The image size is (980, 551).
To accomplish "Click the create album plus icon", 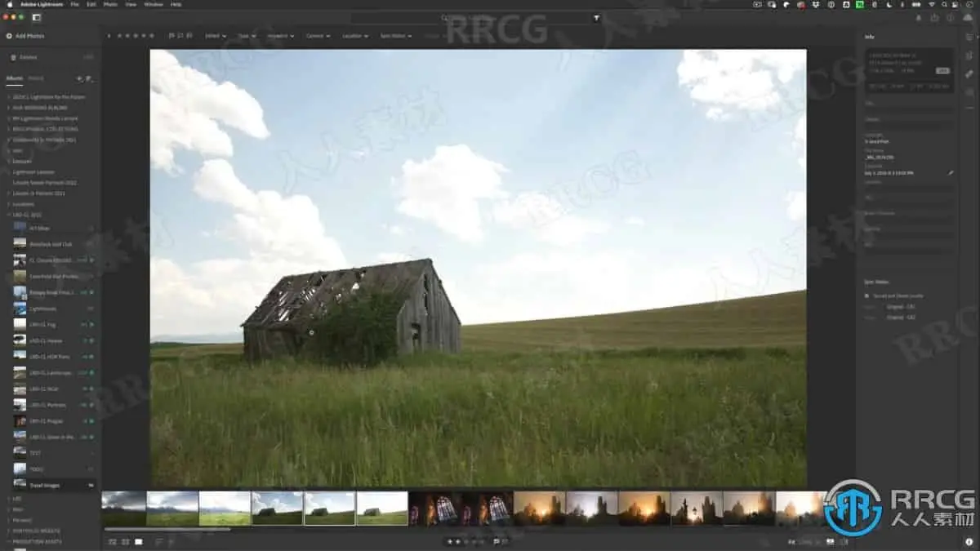I will (x=79, y=78).
